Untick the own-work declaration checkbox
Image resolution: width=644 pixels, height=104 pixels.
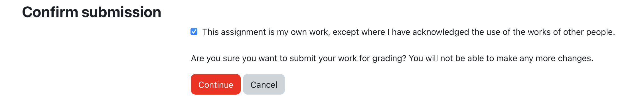click(x=194, y=31)
